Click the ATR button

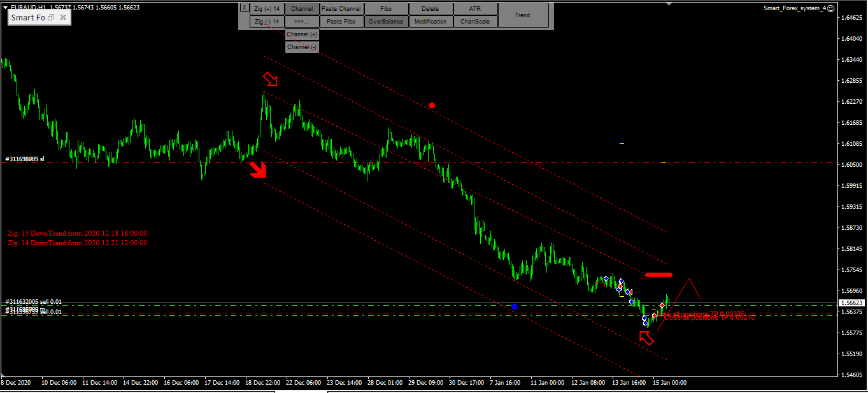pos(475,8)
